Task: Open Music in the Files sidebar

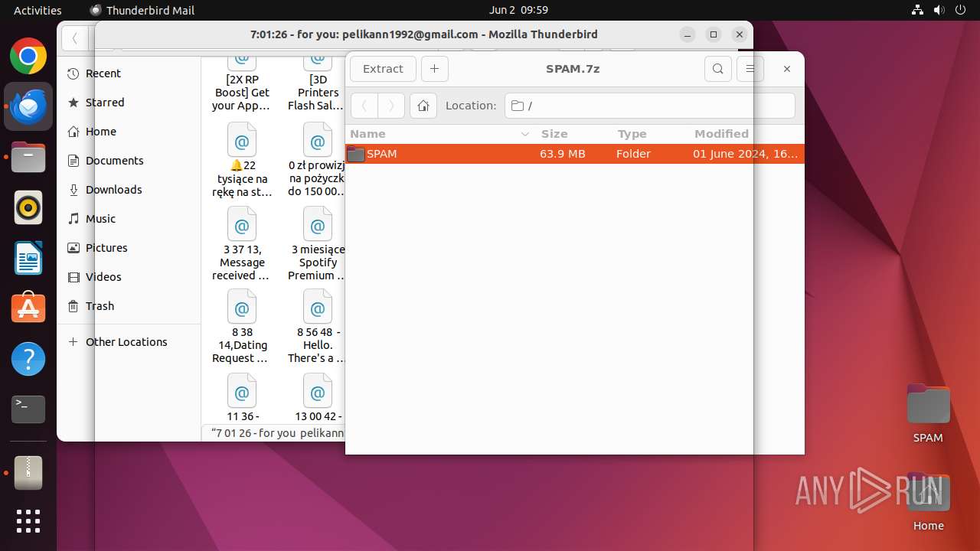Action: coord(129,219)
